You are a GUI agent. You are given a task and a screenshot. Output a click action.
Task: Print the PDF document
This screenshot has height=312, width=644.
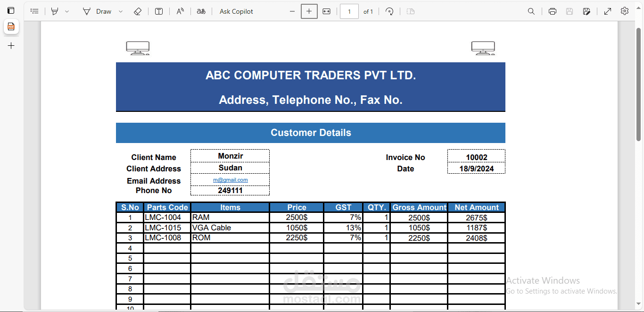pos(553,11)
